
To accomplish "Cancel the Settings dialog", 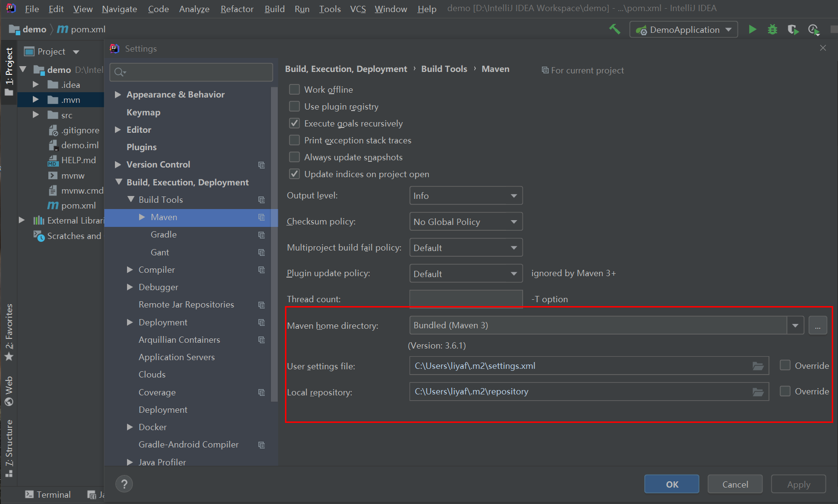I will tap(735, 484).
